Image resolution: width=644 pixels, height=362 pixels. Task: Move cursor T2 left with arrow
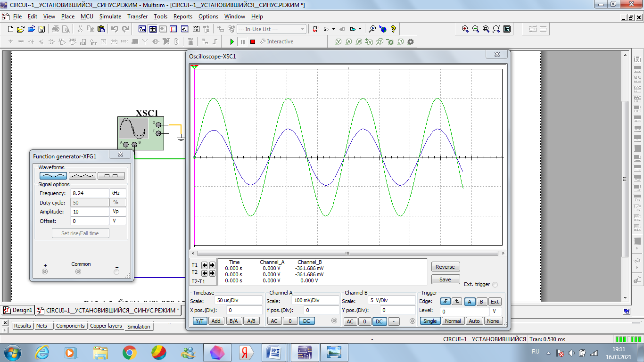pyautogui.click(x=205, y=273)
